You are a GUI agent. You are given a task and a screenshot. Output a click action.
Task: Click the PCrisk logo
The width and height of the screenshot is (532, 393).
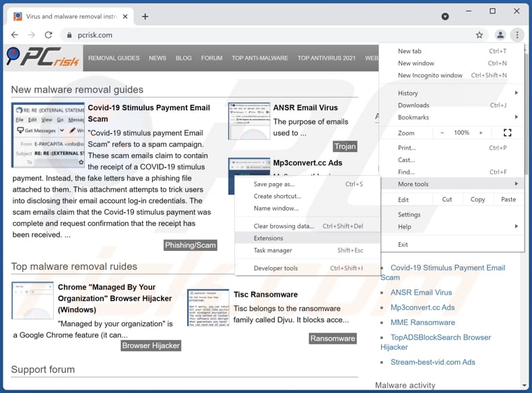coord(43,59)
